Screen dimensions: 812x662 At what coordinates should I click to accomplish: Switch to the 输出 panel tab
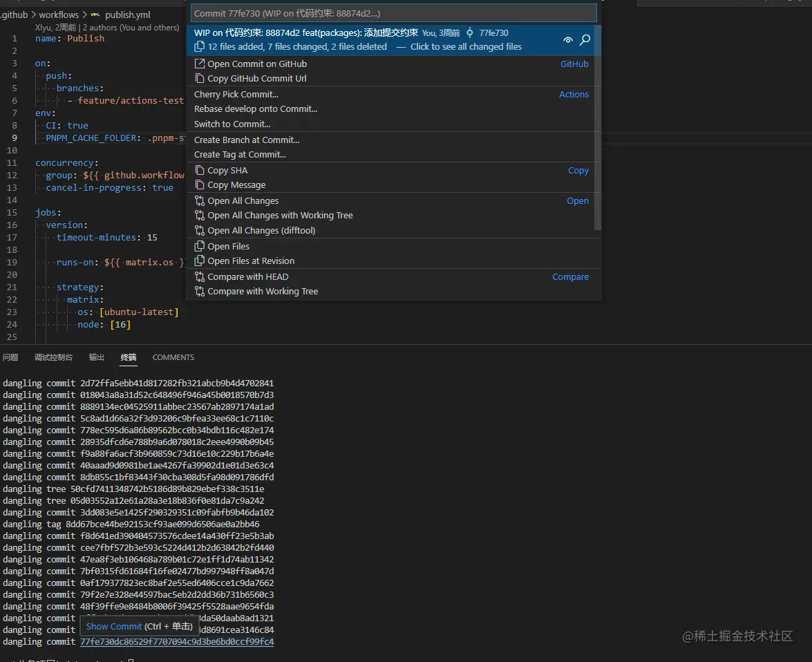(x=96, y=357)
